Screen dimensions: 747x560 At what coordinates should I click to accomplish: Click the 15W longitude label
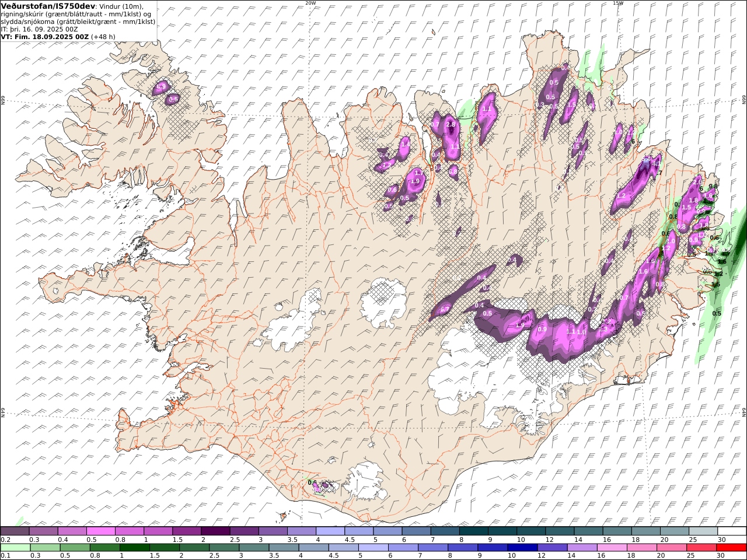pos(618,3)
